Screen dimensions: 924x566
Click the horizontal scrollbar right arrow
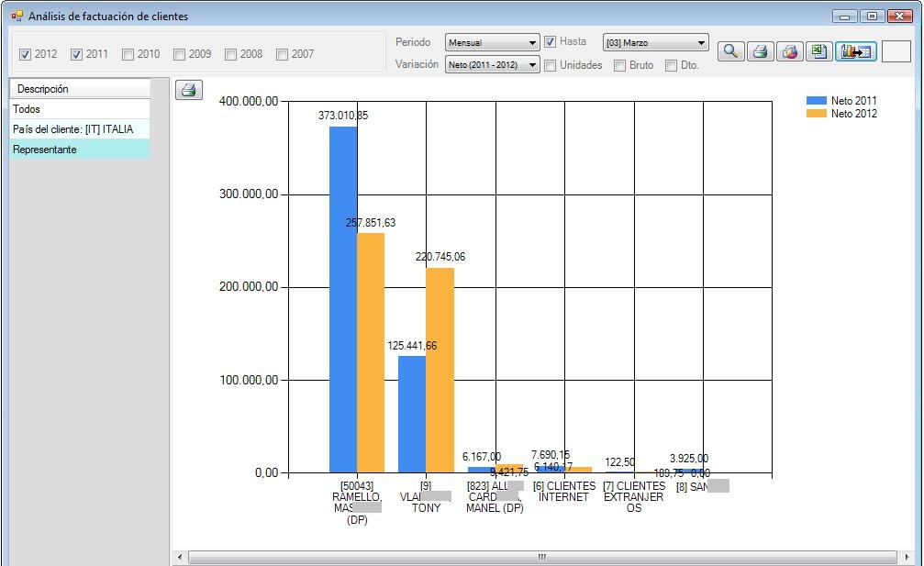coord(907,557)
